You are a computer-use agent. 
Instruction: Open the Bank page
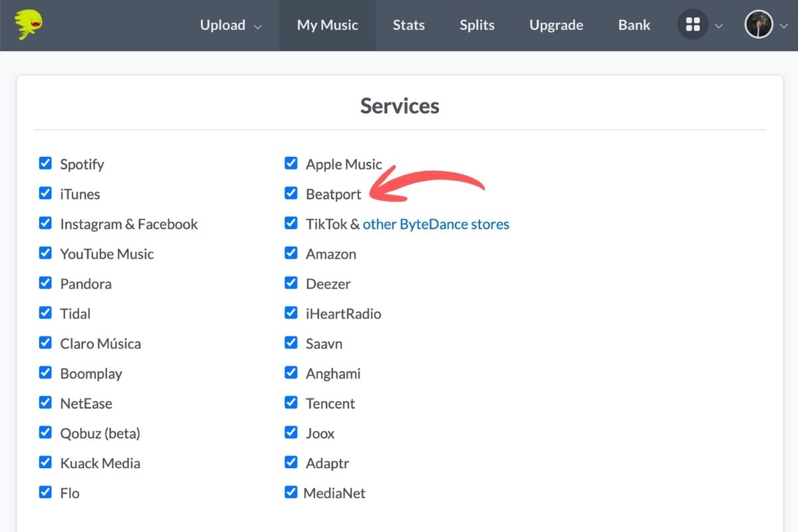634,25
